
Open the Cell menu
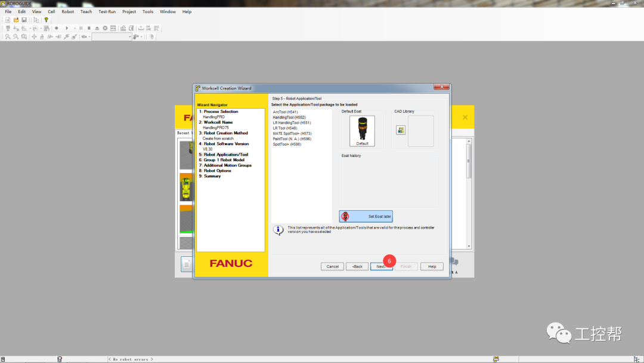(x=51, y=11)
